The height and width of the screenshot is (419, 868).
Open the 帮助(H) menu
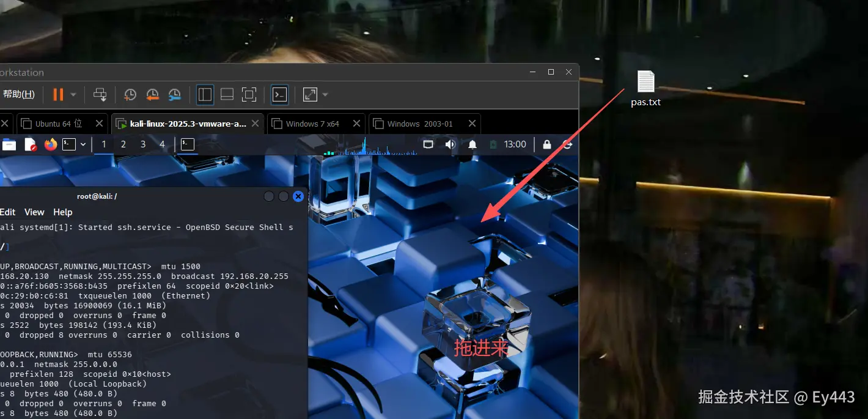click(x=18, y=94)
